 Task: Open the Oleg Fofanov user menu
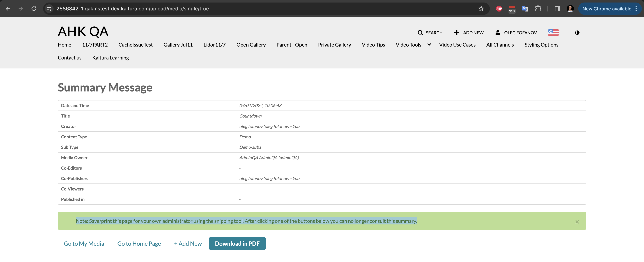click(x=516, y=33)
